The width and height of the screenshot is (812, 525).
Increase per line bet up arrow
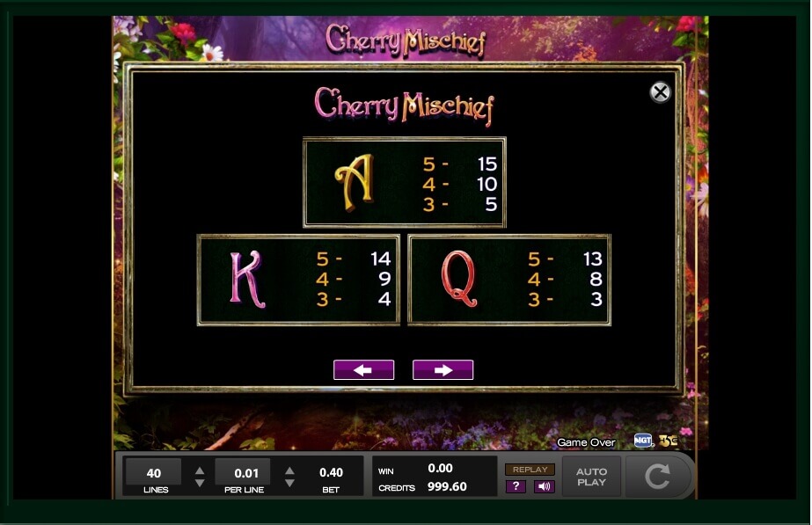point(289,470)
